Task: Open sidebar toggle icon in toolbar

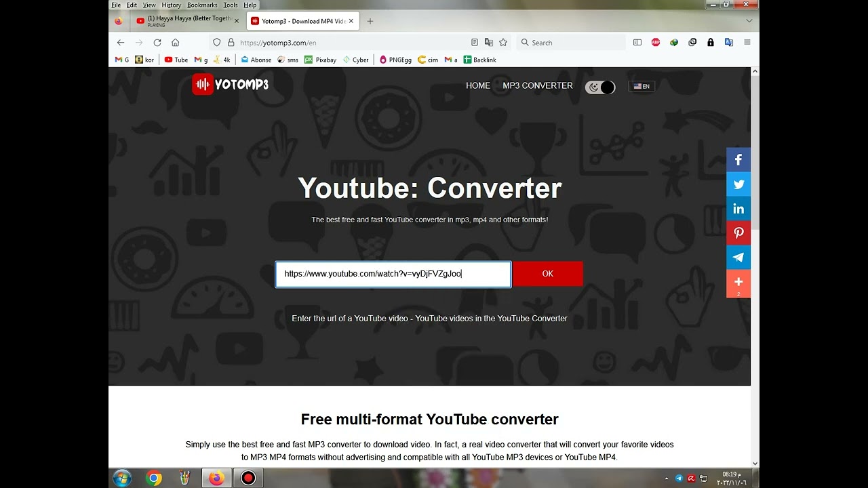Action: pyautogui.click(x=637, y=42)
